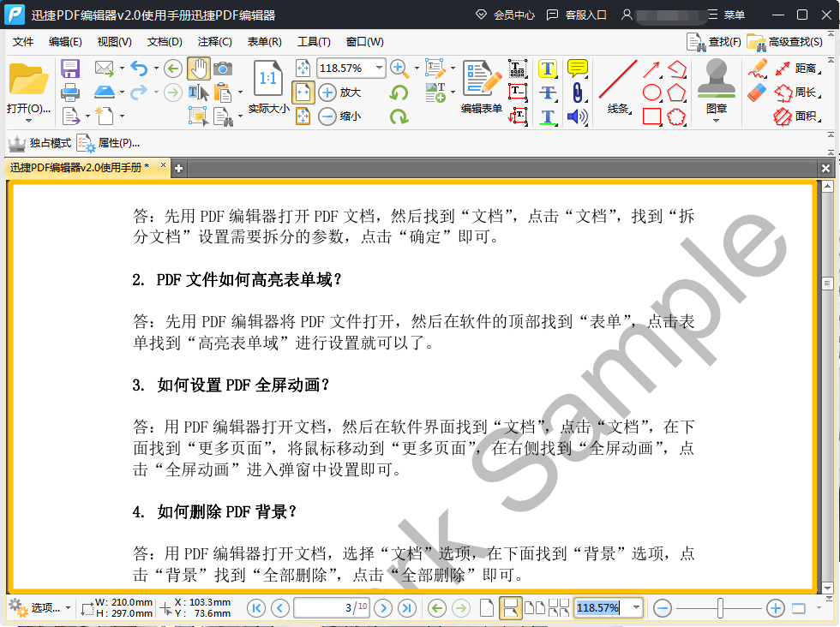Click the Sticky note comment icon
The width and height of the screenshot is (840, 627).
(577, 69)
